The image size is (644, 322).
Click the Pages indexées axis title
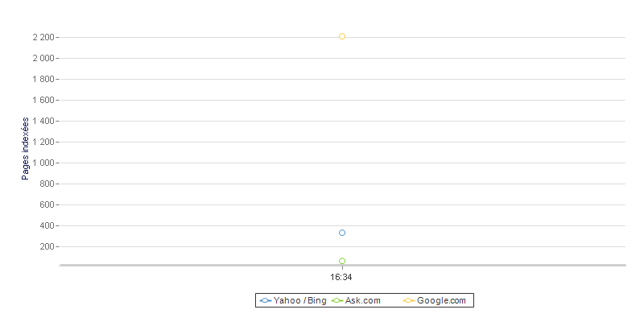tap(26, 149)
